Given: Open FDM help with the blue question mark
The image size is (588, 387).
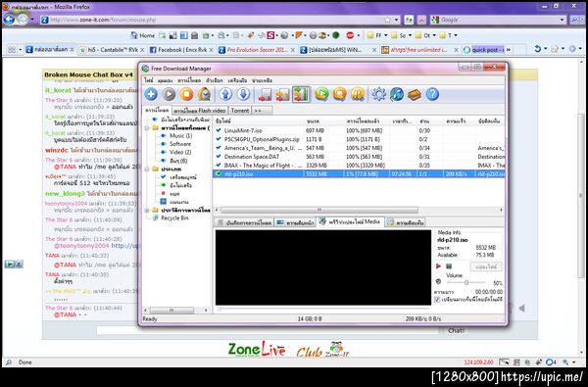Looking at the screenshot, I should (x=432, y=94).
